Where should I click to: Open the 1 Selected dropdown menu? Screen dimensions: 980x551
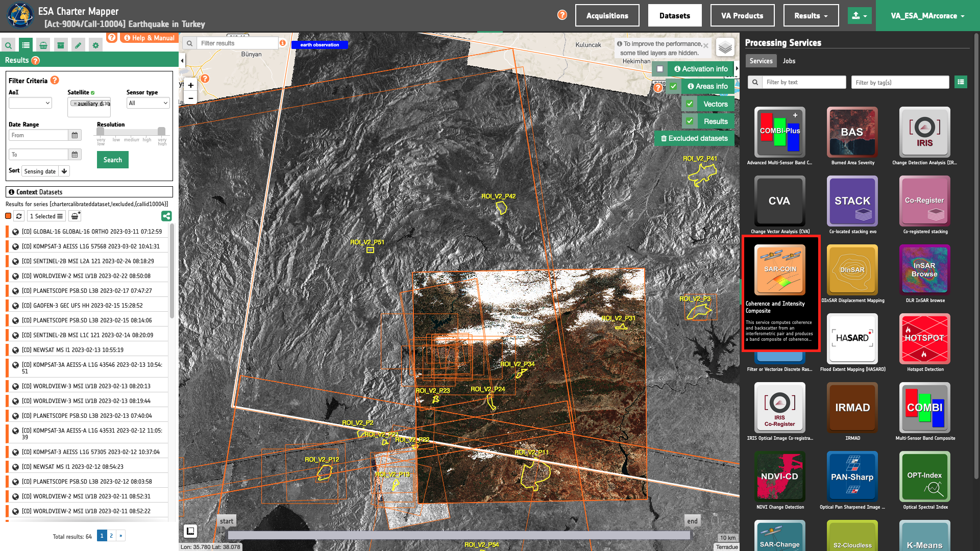(x=46, y=216)
